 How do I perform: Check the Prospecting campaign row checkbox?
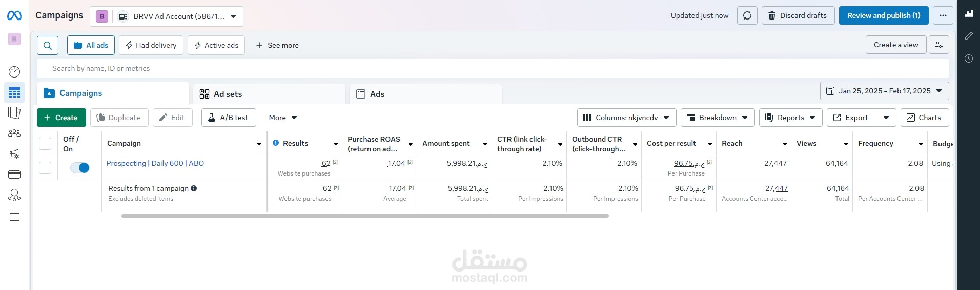[45, 168]
